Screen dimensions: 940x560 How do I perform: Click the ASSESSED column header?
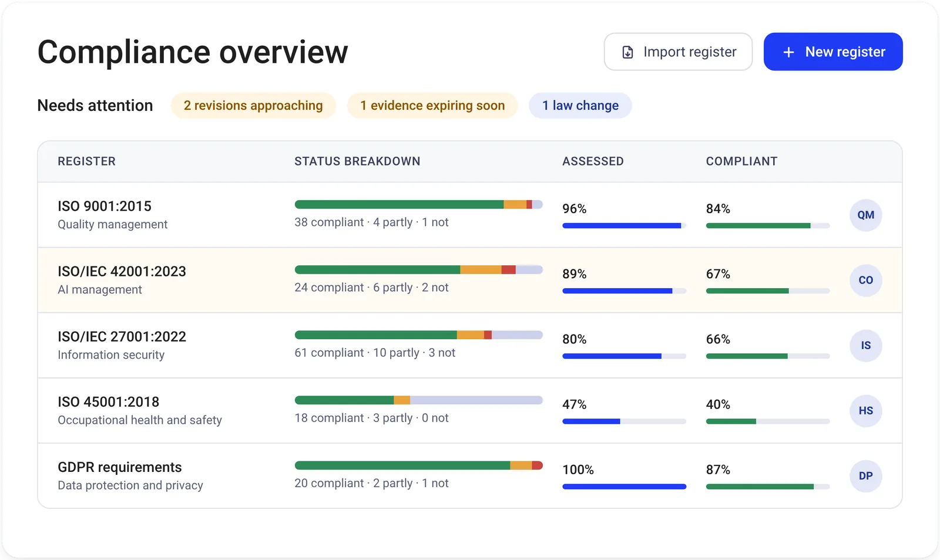593,161
